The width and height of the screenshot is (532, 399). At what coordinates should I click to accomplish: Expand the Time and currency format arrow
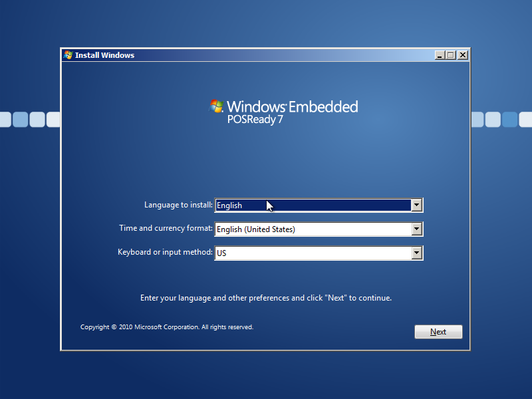pos(417,229)
